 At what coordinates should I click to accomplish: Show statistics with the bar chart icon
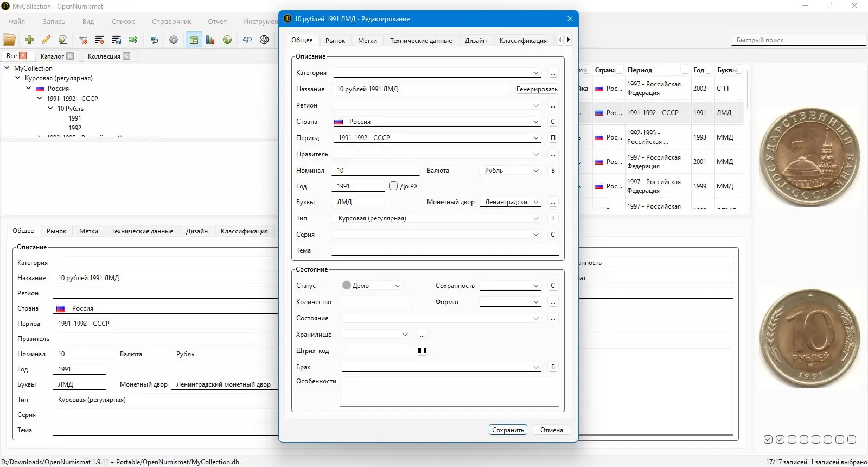(210, 40)
